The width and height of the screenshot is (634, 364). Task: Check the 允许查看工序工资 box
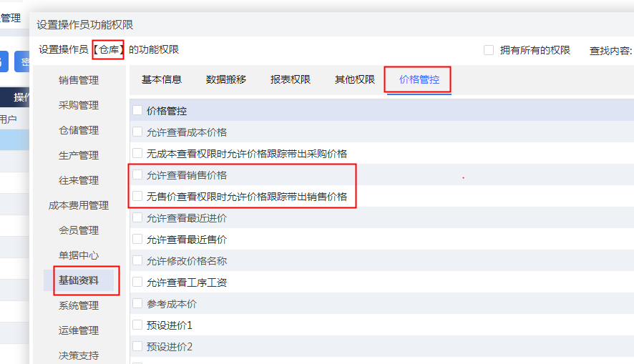tap(137, 282)
